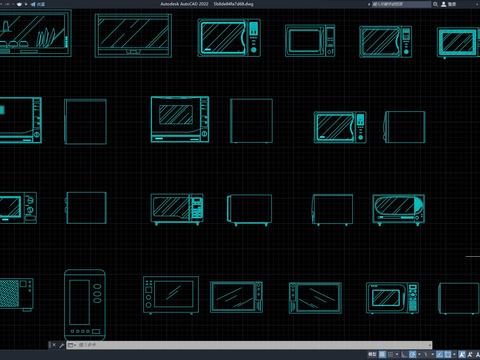Screen dimensions: 480x360
Task: Open the quick access toolbar customize dropdown
Action: (x=26, y=4)
